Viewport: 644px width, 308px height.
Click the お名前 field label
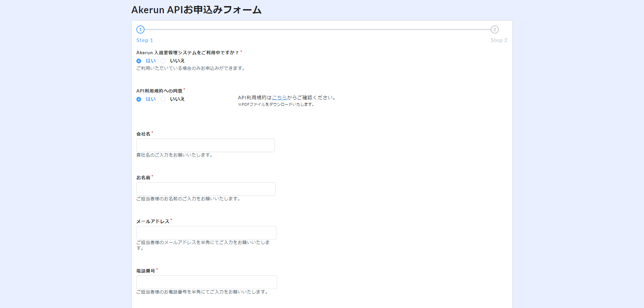point(143,178)
